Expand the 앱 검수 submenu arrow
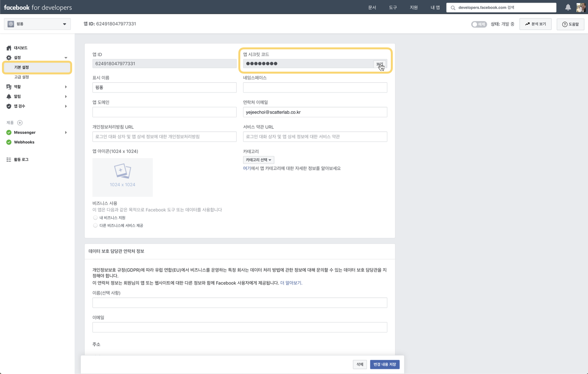This screenshot has height=374, width=588. click(x=66, y=106)
